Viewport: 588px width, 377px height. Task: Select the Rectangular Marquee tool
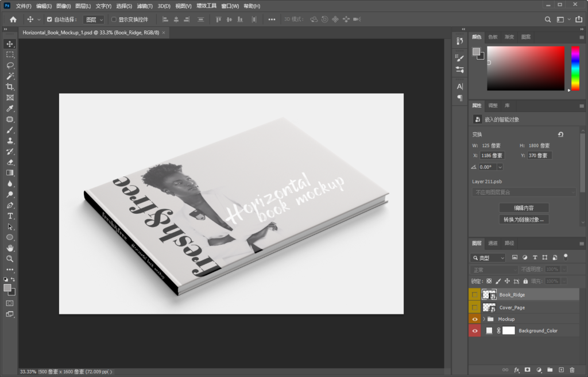[10, 55]
